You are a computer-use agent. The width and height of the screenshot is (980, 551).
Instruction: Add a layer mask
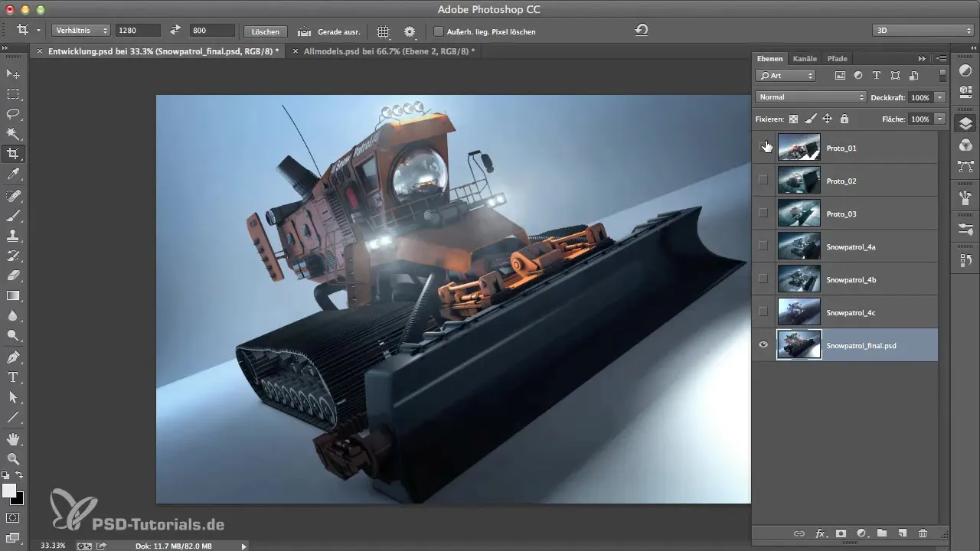pos(841,533)
